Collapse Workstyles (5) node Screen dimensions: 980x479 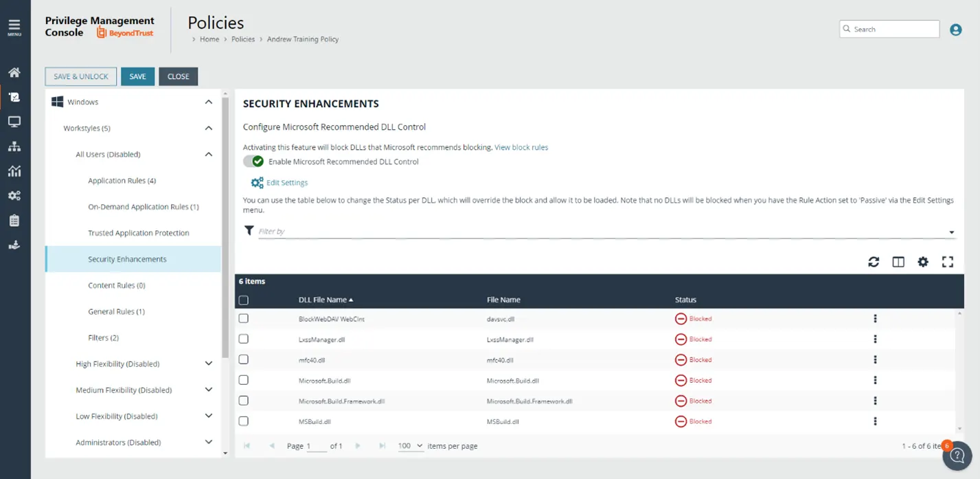(x=209, y=129)
